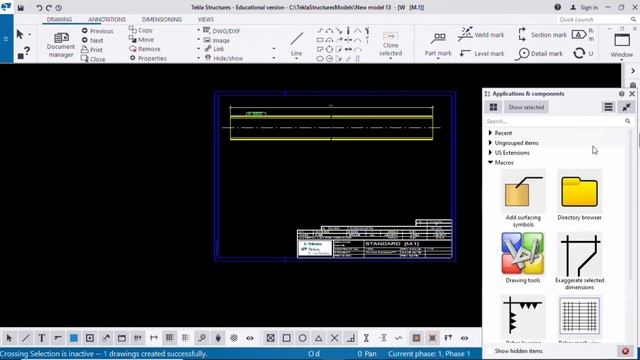Viewport: 640px width, 360px height.
Task: Open the help question mark in title bar
Action: pos(558,7)
